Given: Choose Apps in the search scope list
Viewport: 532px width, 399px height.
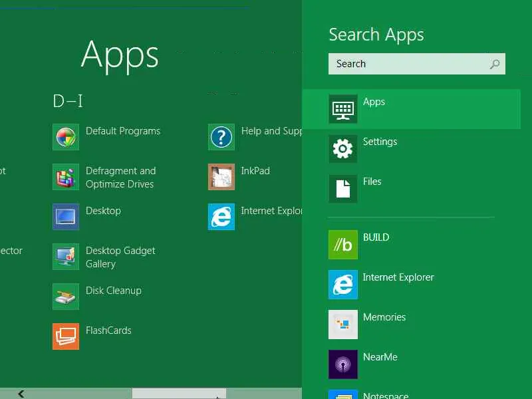Looking at the screenshot, I should pyautogui.click(x=411, y=109).
